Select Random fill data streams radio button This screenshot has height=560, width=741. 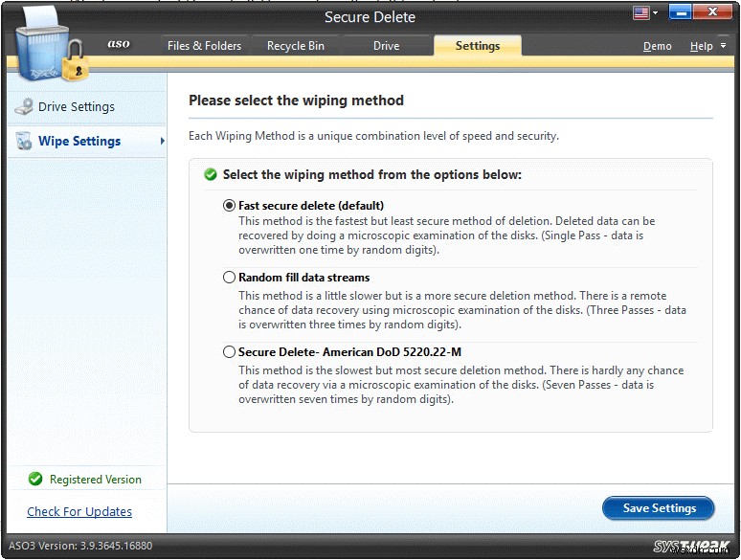click(229, 278)
